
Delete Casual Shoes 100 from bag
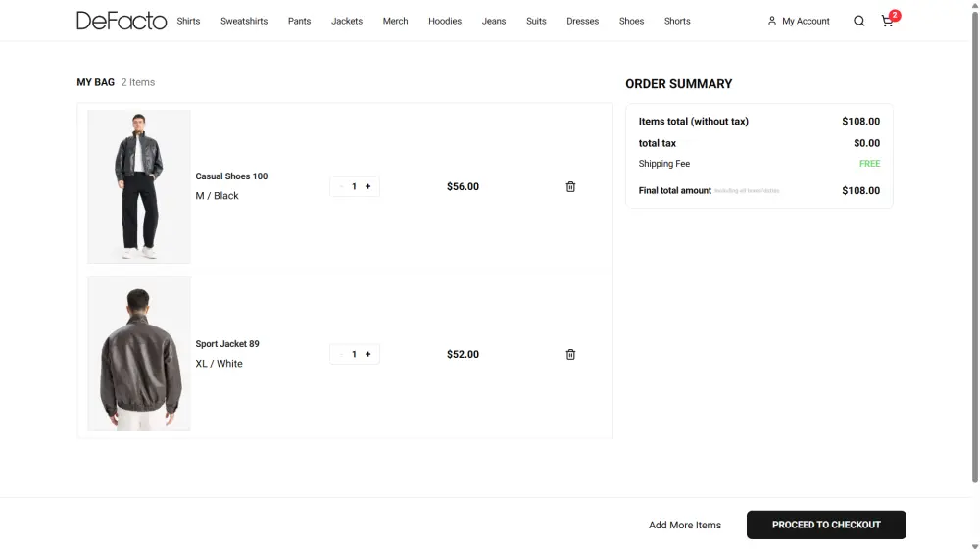coord(570,186)
